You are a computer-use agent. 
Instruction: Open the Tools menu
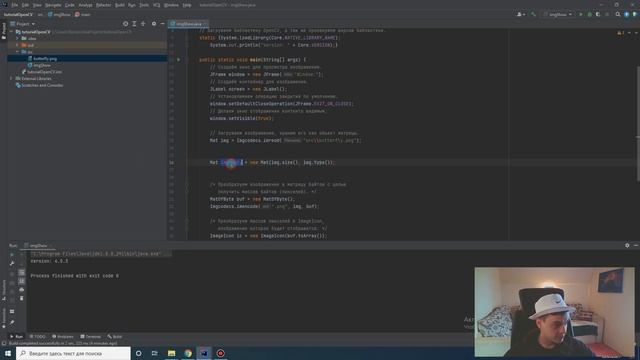[x=144, y=5]
